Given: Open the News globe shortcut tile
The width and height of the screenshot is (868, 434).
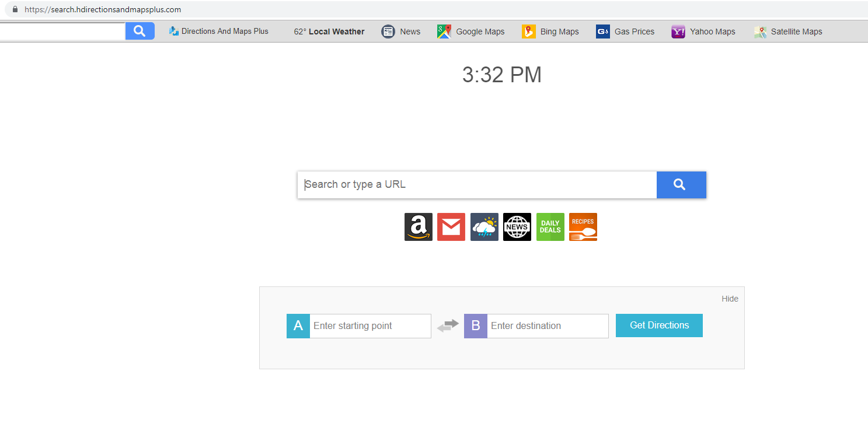Looking at the screenshot, I should point(517,227).
